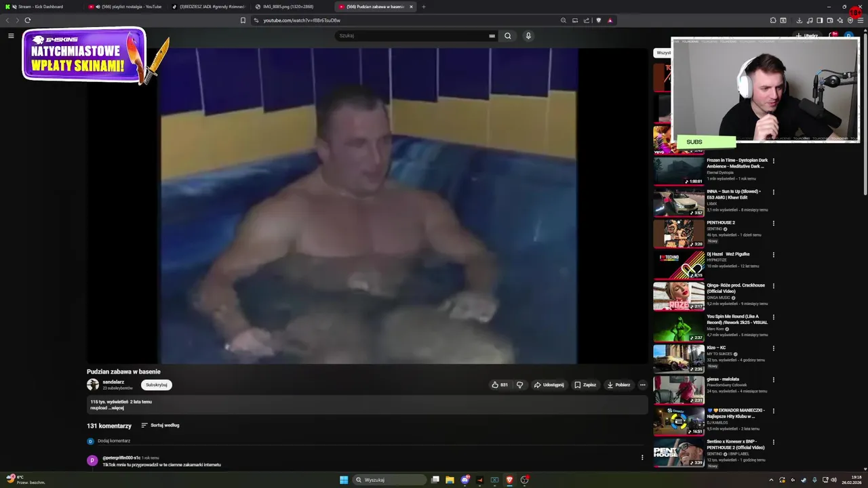This screenshot has width=868, height=488.
Task: Click the Pobierz download button
Action: click(x=618, y=385)
